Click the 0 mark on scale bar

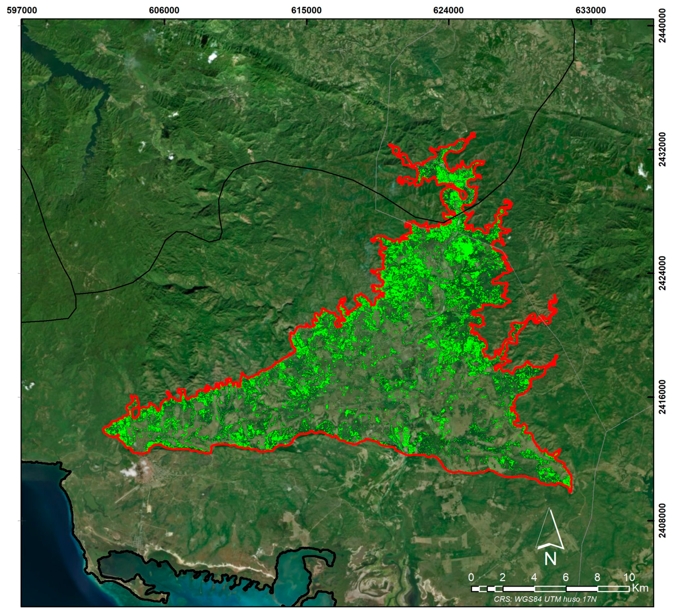pos(471,577)
